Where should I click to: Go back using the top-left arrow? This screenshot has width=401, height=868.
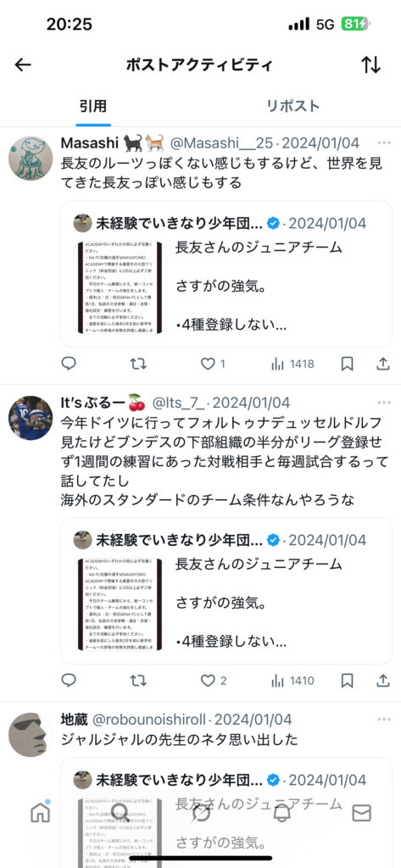(23, 64)
